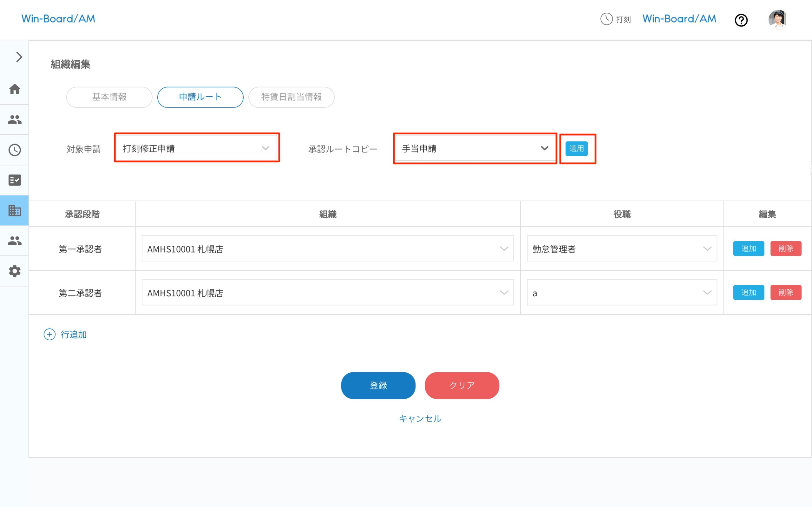The height and width of the screenshot is (507, 812).
Task: Select the organization building sidebar icon
Action: click(x=15, y=211)
